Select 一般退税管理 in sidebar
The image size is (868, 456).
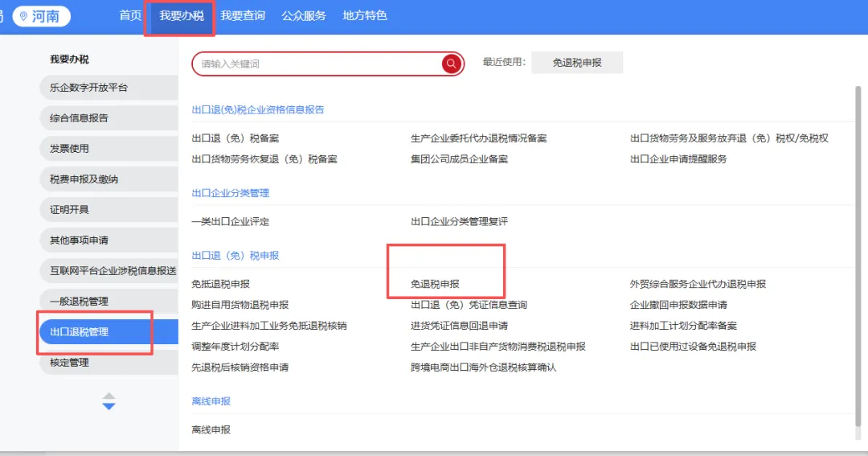point(109,302)
